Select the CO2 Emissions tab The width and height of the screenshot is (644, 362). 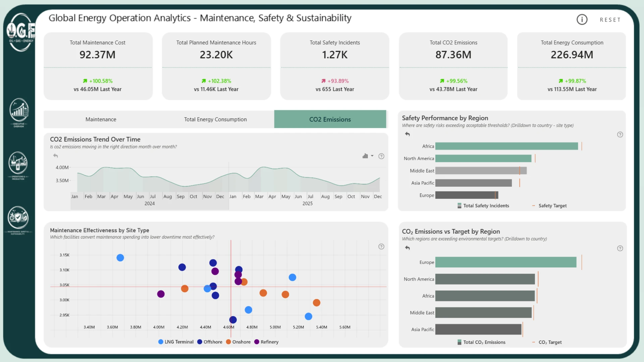[330, 119]
